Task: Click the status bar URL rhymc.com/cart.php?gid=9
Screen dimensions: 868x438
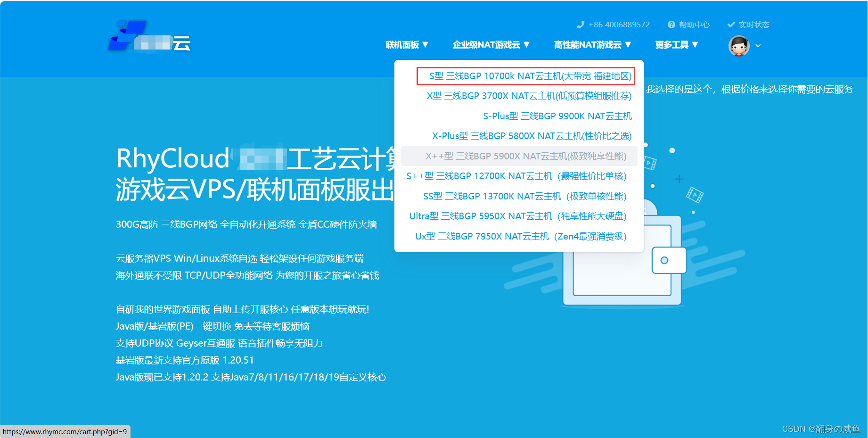Action: [65, 432]
